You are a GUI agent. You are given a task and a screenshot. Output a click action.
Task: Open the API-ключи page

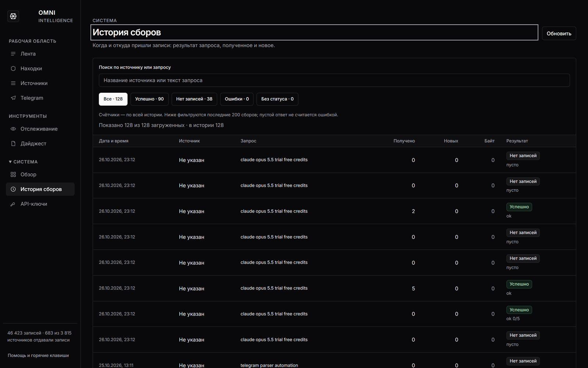click(40, 204)
